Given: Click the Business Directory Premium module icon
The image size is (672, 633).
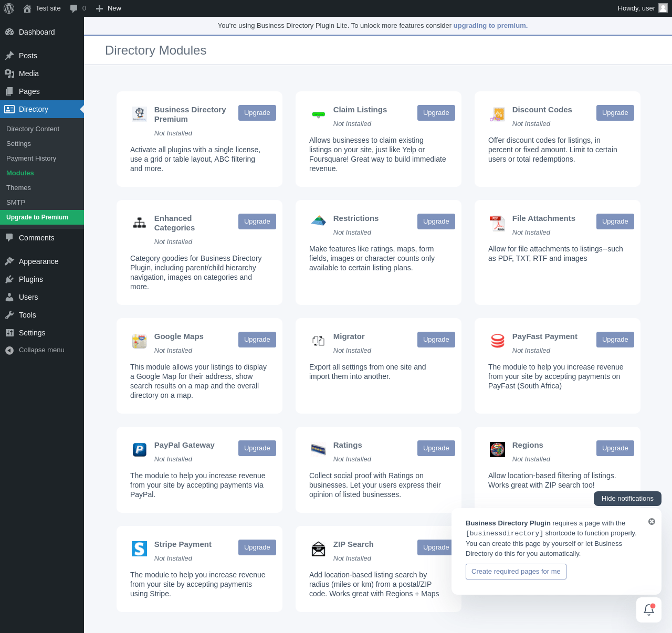Looking at the screenshot, I should [139, 114].
